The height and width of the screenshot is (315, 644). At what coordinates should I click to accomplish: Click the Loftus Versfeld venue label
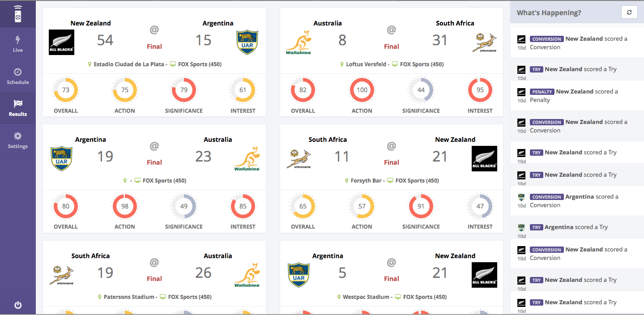coord(366,64)
